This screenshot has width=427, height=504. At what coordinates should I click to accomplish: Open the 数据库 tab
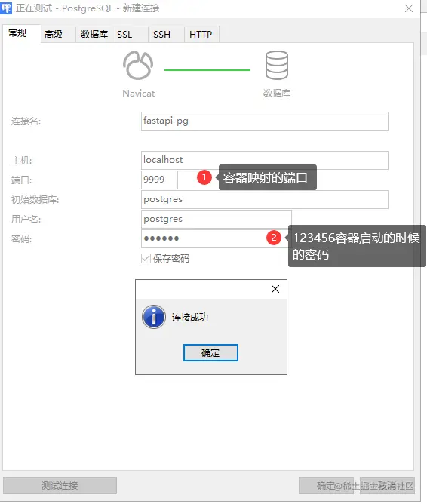[94, 35]
